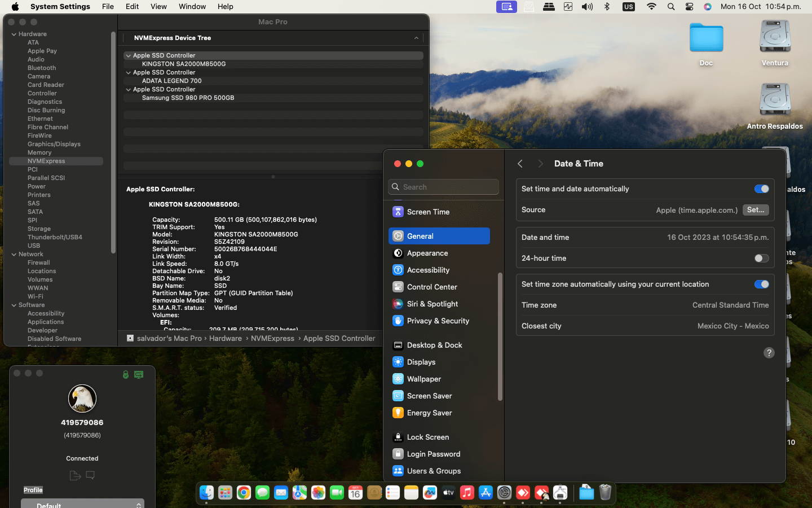Viewport: 812px width, 508px height.
Task: Click the Set… button for time source
Action: (755, 210)
